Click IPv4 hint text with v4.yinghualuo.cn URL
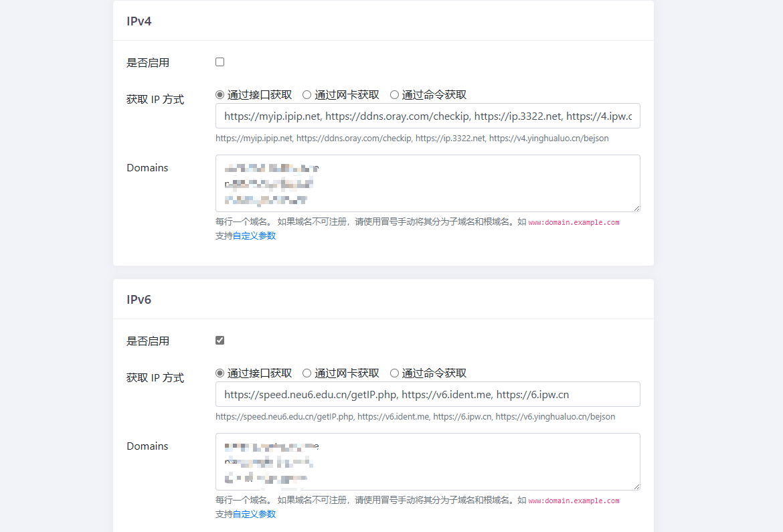Screen dimensions: 783x532 point(412,139)
